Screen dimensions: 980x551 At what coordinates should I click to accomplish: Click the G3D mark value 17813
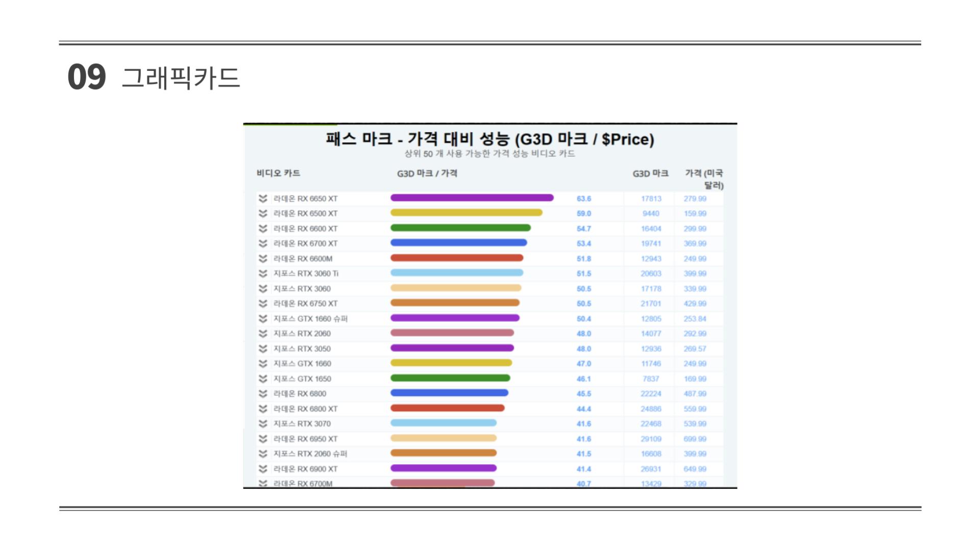(651, 199)
